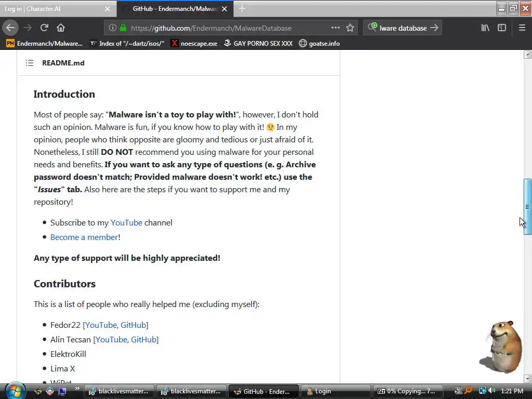
Task: Expand the quick launch chevron
Action: 77,389
